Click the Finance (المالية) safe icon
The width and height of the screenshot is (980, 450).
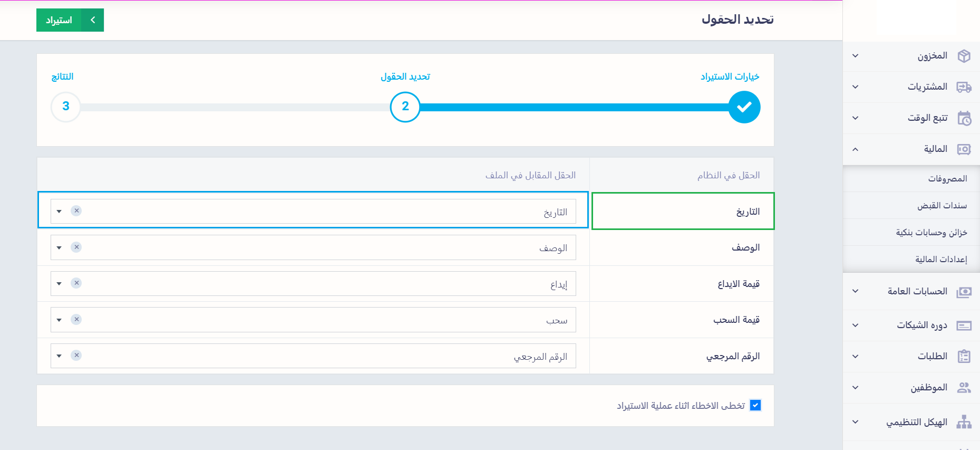tap(964, 149)
